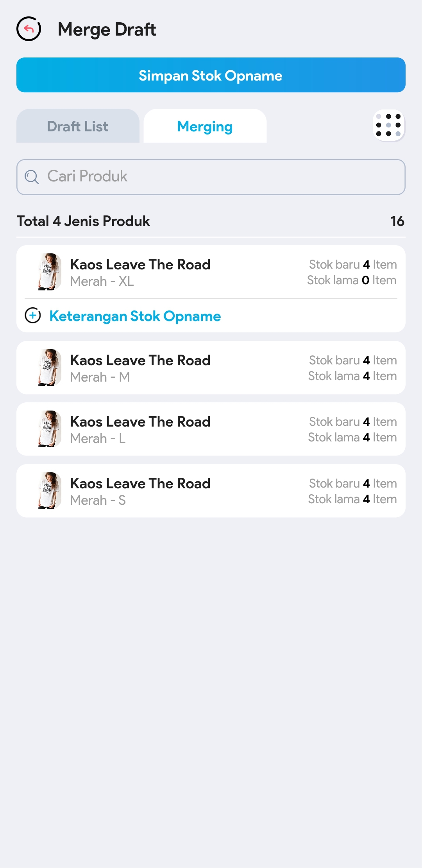The height and width of the screenshot is (868, 422).
Task: Tap the search magnifier icon
Action: point(32,177)
